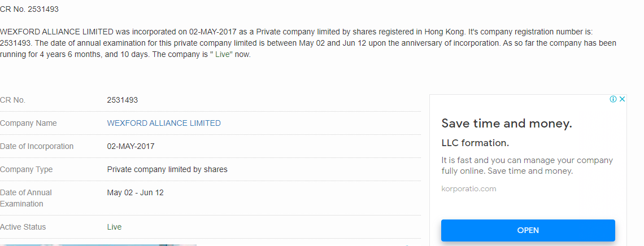Click the Date of Incorporation row label
The height and width of the screenshot is (246, 644).
click(x=37, y=146)
